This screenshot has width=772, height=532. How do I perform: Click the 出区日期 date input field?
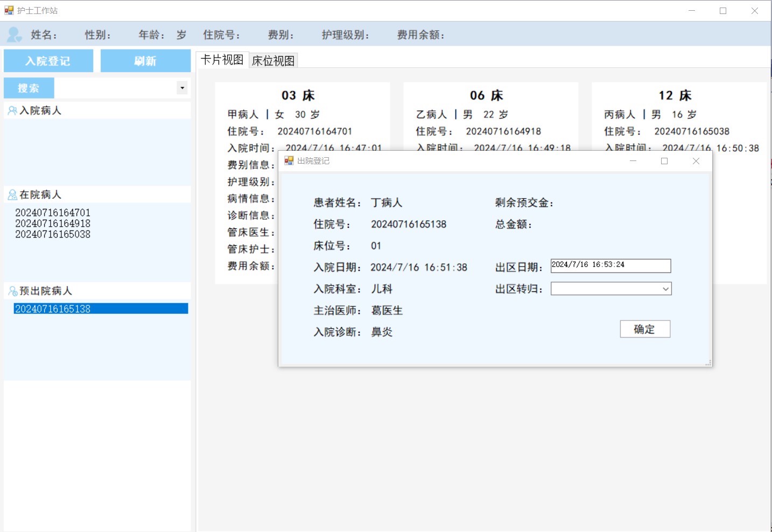click(x=610, y=265)
